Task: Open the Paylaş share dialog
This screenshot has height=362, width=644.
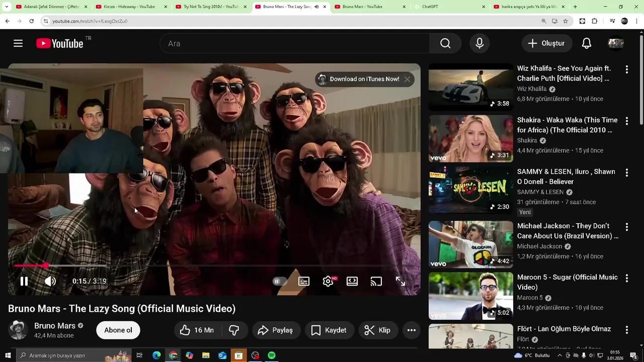Action: point(275,330)
